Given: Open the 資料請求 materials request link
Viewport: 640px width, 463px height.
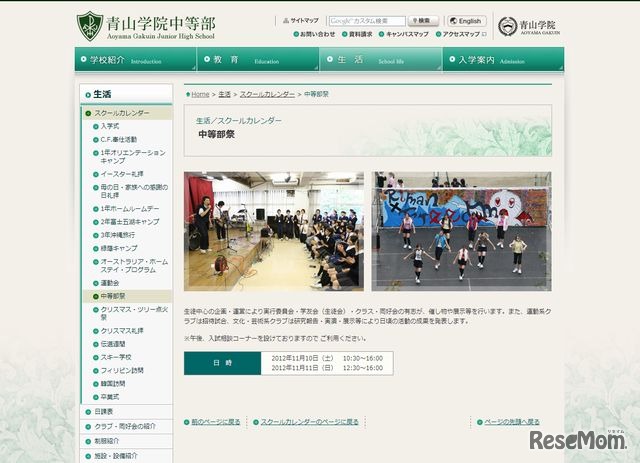Looking at the screenshot, I should [357, 34].
